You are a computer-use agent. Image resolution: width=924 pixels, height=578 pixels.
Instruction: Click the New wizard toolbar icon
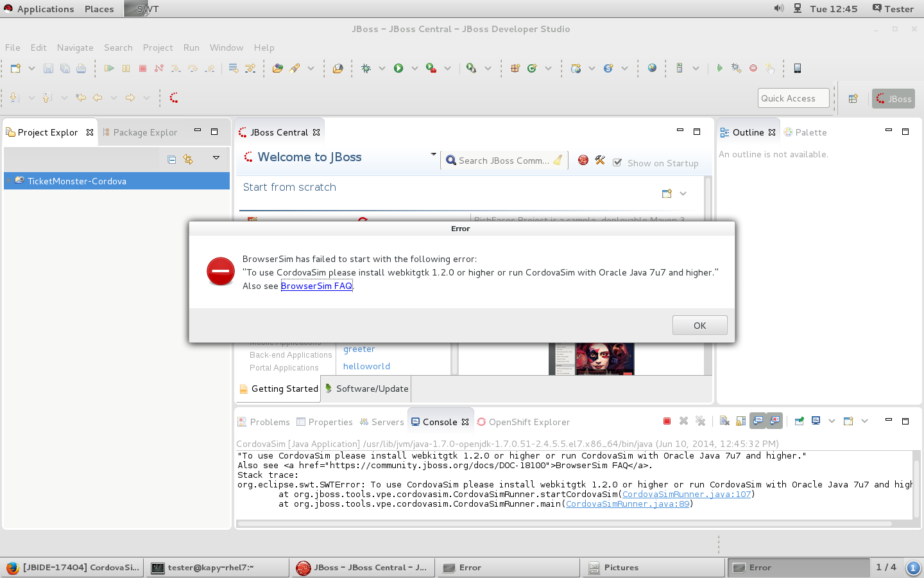[x=15, y=68]
